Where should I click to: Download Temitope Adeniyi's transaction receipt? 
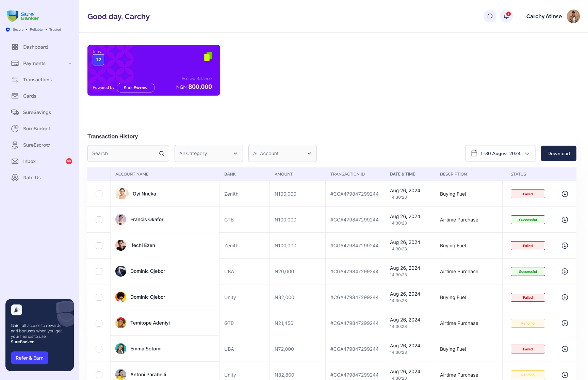[x=565, y=323]
